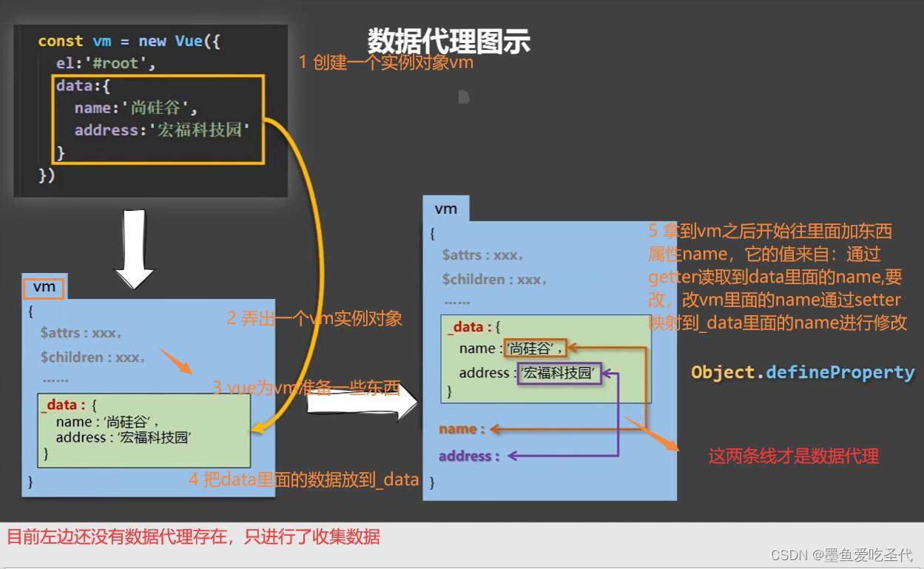924x569 pixels.
Task: Click the address: property in the right vm box
Action: tap(466, 456)
